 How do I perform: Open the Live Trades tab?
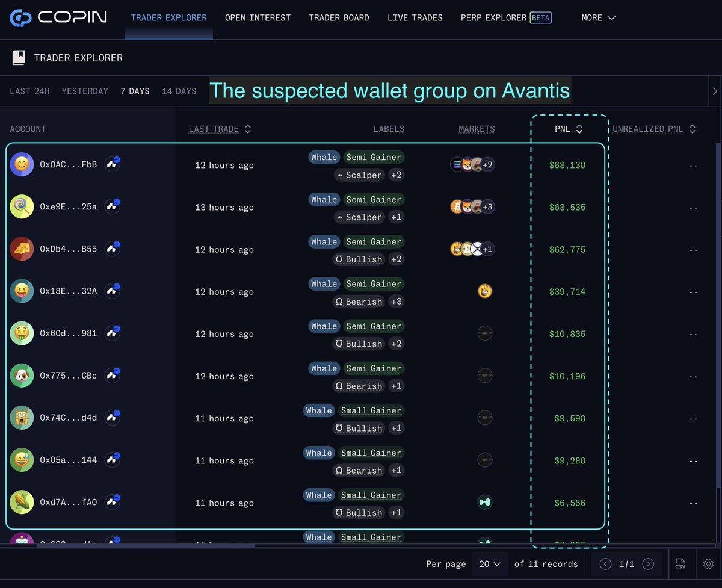click(415, 18)
